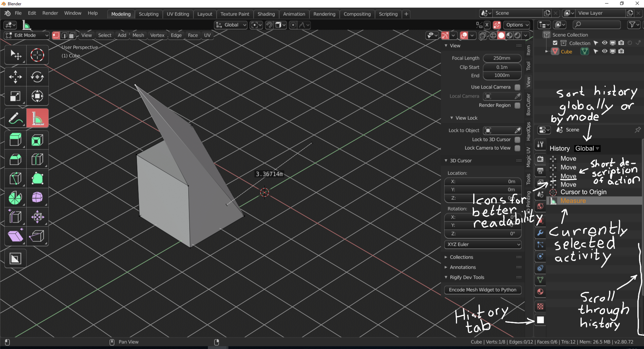Tick the Lock to 3D Cursor checkbox
Image resolution: width=644 pixels, height=349 pixels.
[x=518, y=140]
